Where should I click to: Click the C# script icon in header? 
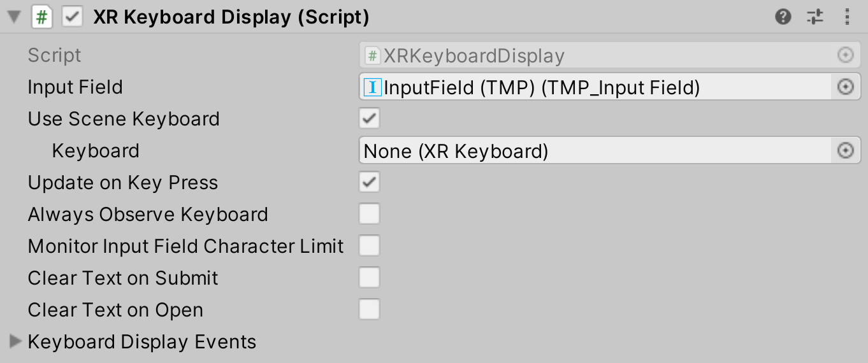41,17
